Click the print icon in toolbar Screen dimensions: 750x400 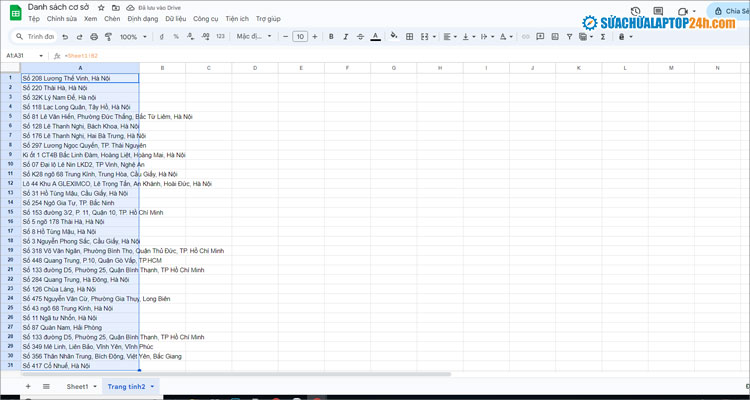coord(95,37)
